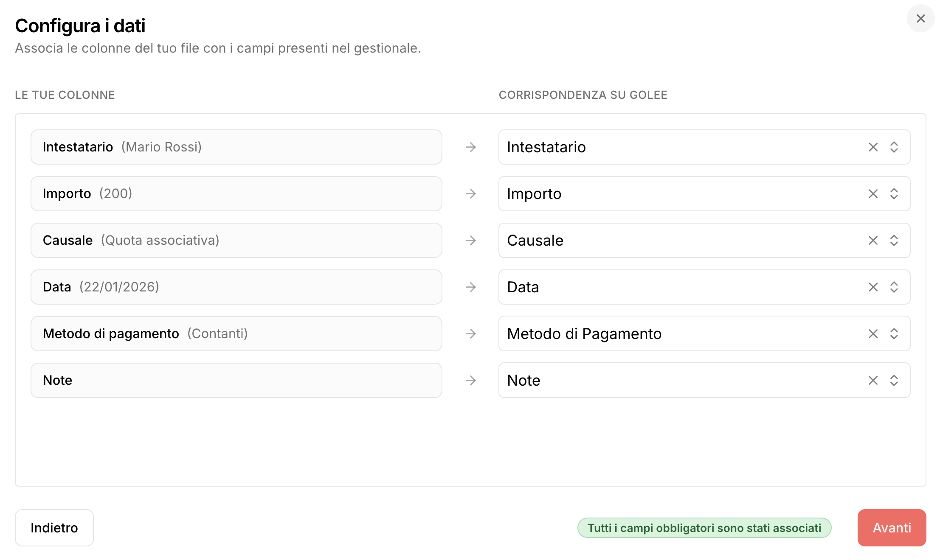The height and width of the screenshot is (560, 940).
Task: Close the Configura i dati dialog
Action: 920,19
